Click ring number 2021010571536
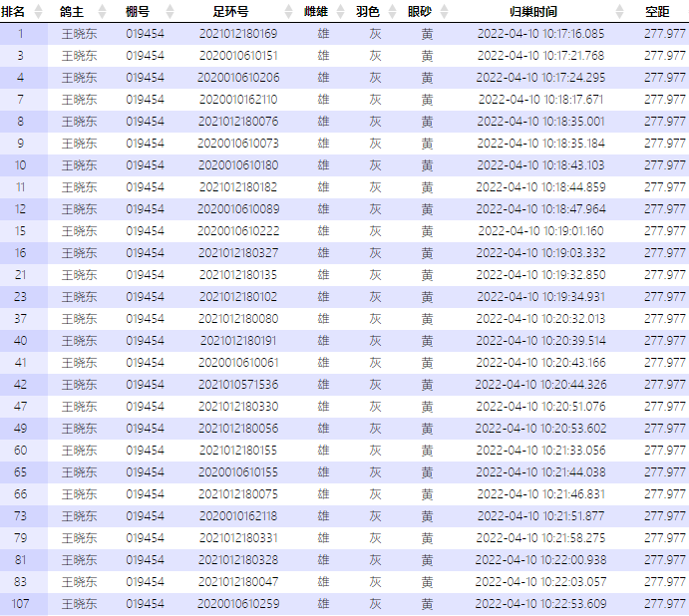Screen dimensions: 689x616 pyautogui.click(x=238, y=385)
